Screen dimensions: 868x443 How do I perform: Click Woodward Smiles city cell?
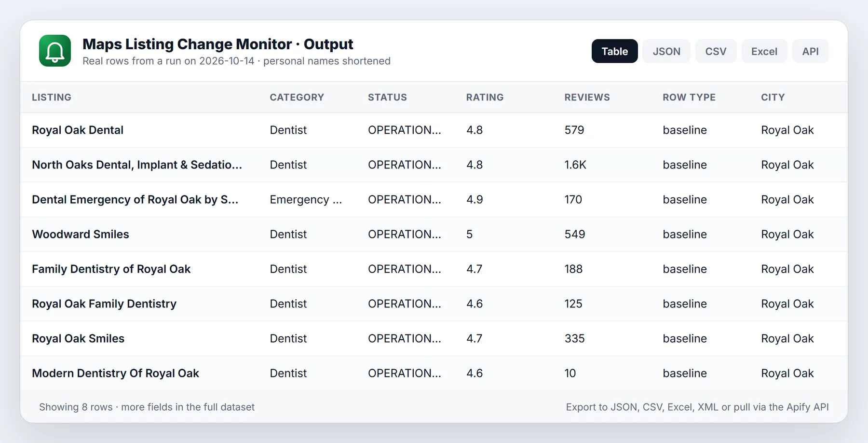pos(787,235)
